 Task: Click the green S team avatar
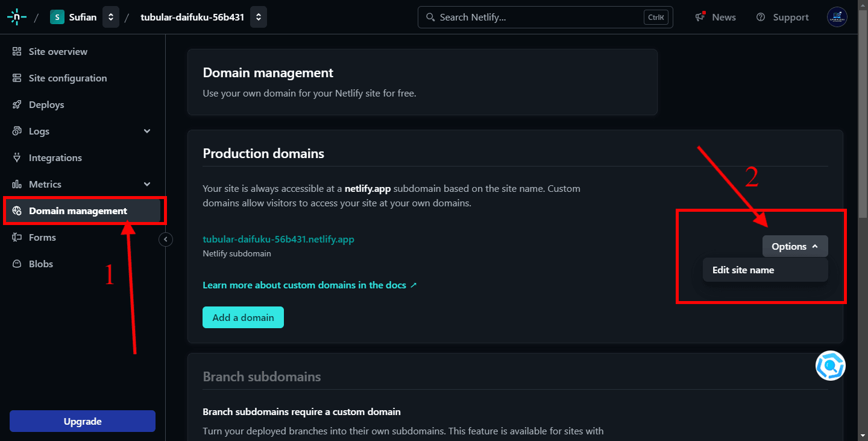57,17
